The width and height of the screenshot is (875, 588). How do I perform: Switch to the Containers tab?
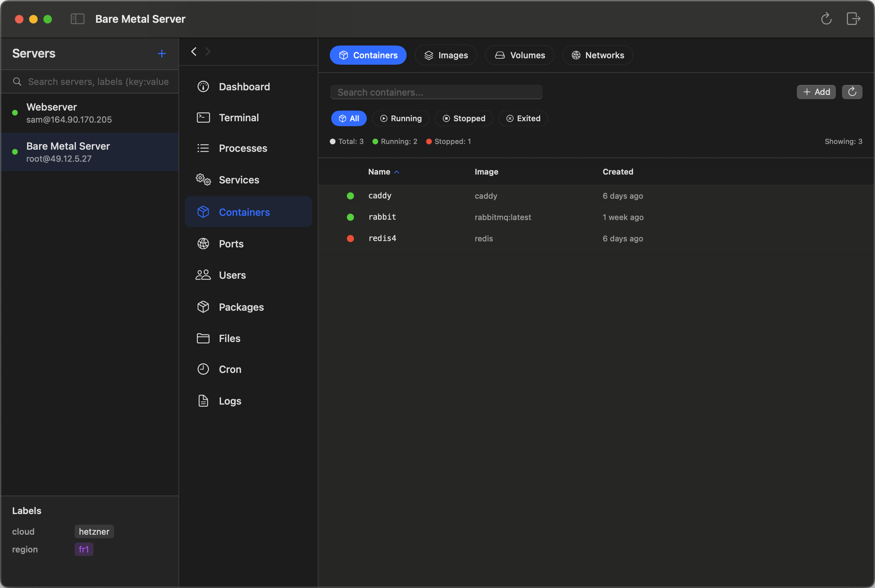click(368, 55)
